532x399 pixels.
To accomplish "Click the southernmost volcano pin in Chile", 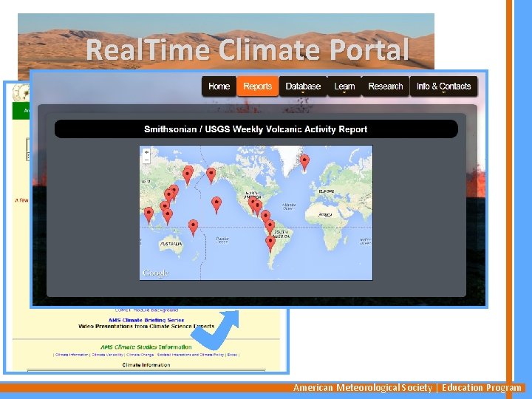I will pyautogui.click(x=270, y=244).
